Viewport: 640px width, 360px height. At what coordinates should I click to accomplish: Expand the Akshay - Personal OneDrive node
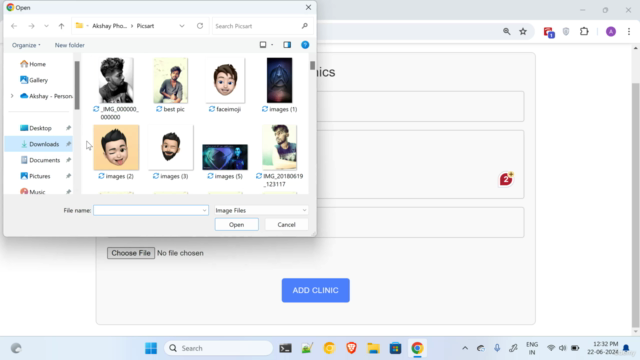click(12, 96)
